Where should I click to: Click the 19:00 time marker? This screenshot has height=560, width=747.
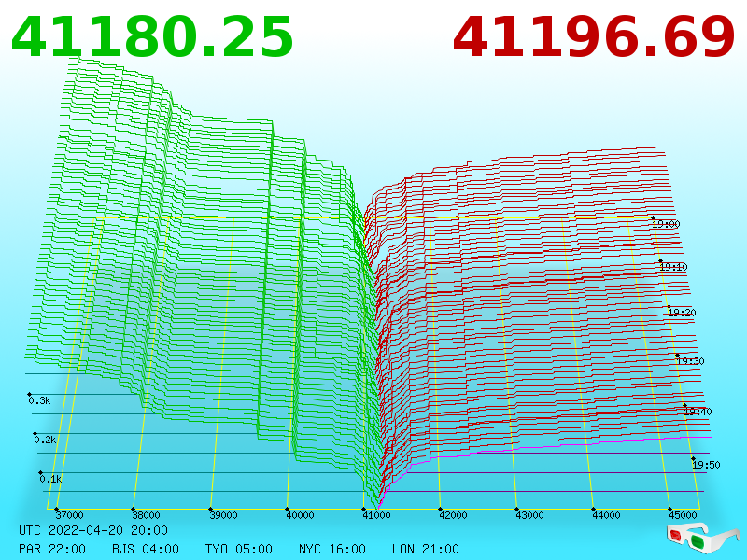(x=666, y=224)
